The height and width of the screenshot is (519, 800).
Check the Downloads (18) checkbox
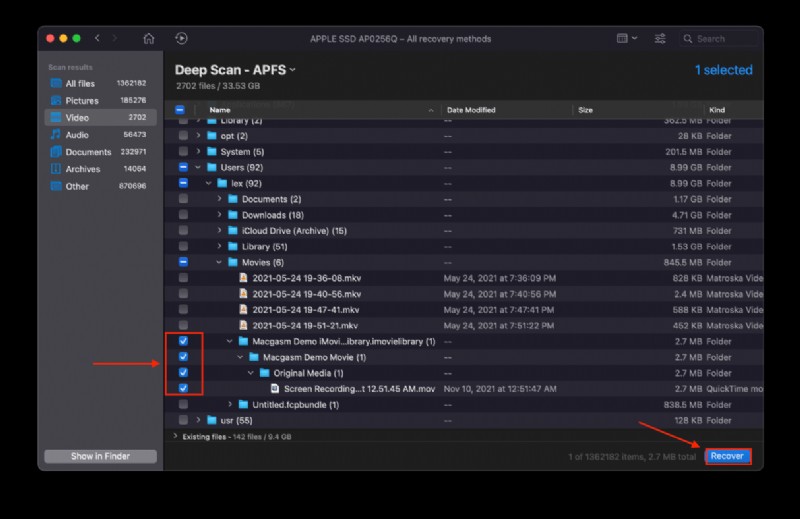pos(183,215)
